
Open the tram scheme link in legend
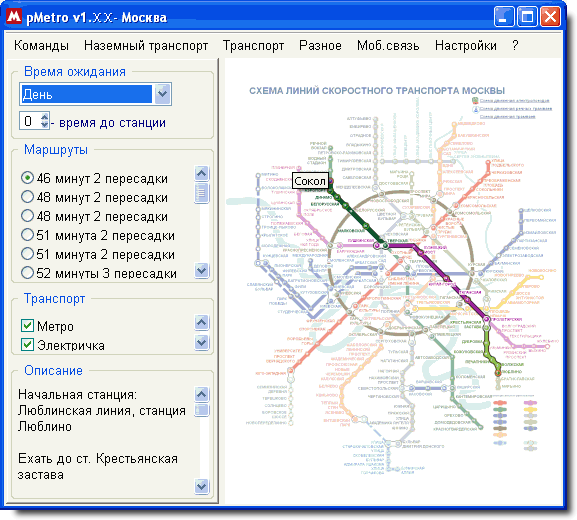pos(507,117)
